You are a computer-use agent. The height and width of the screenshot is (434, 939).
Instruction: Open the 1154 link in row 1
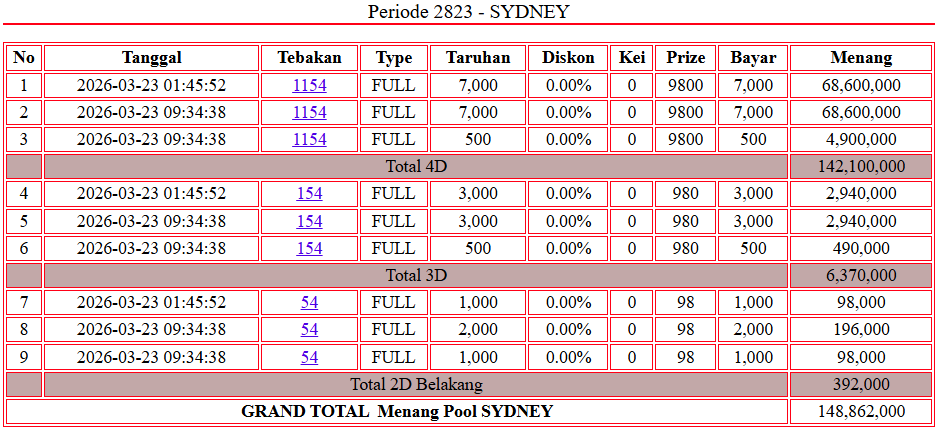click(x=309, y=86)
